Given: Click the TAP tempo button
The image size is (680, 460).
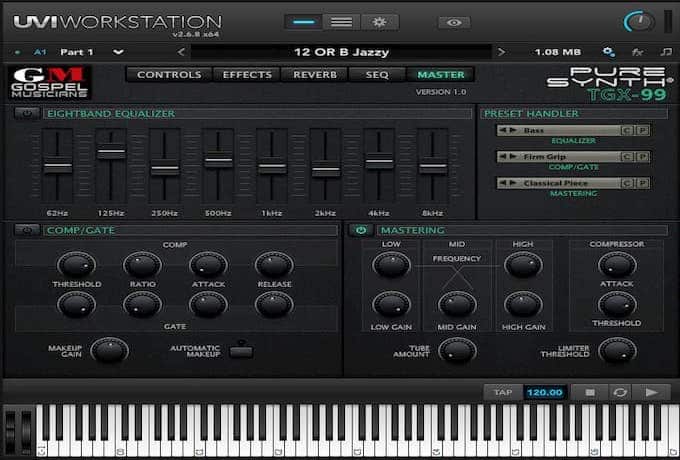Looking at the screenshot, I should pos(503,392).
